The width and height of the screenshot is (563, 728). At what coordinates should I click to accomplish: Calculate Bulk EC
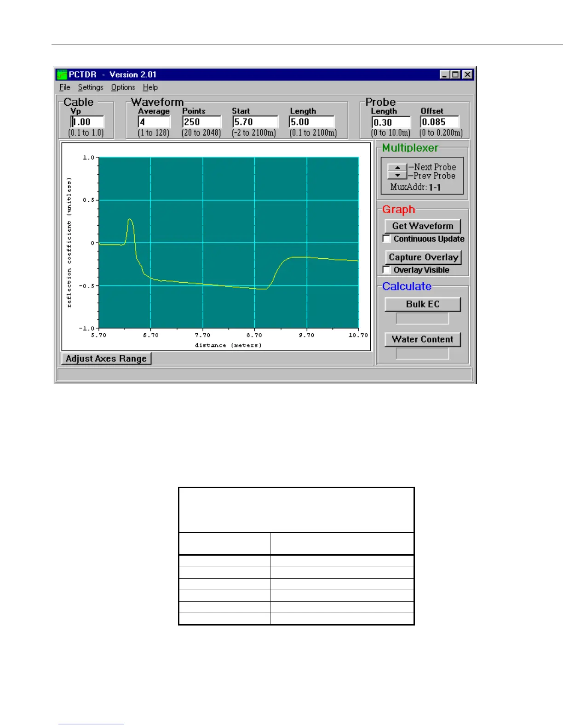423,304
